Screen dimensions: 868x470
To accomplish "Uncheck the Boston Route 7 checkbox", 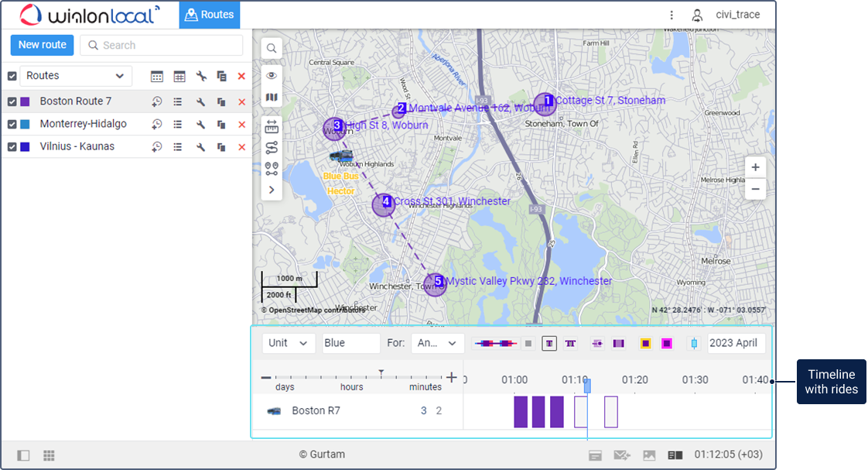I will 12,102.
